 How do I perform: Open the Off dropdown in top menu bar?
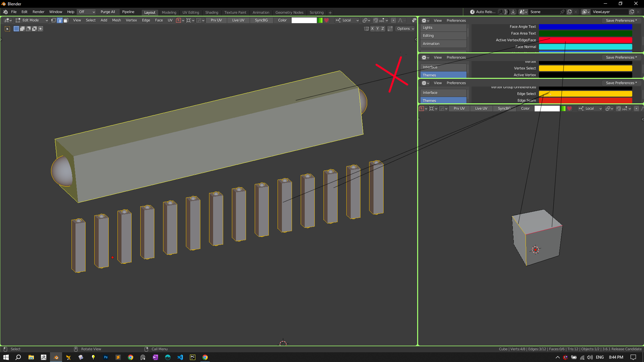[87, 12]
